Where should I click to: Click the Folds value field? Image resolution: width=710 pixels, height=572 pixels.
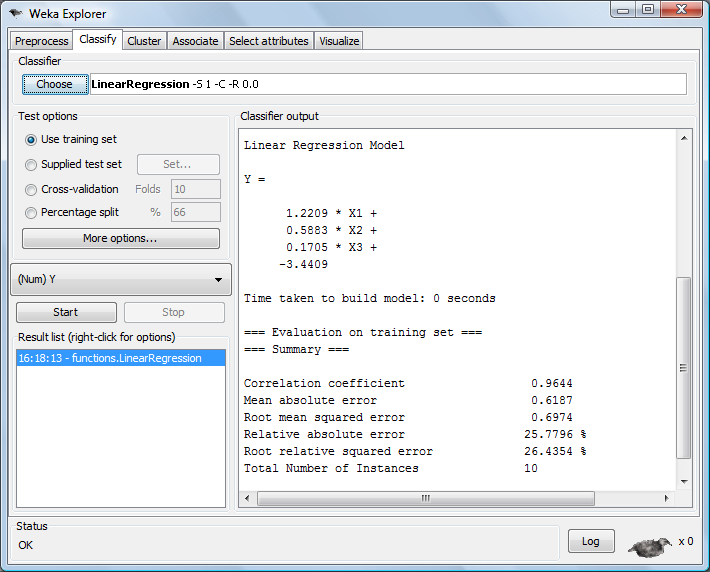pos(196,189)
